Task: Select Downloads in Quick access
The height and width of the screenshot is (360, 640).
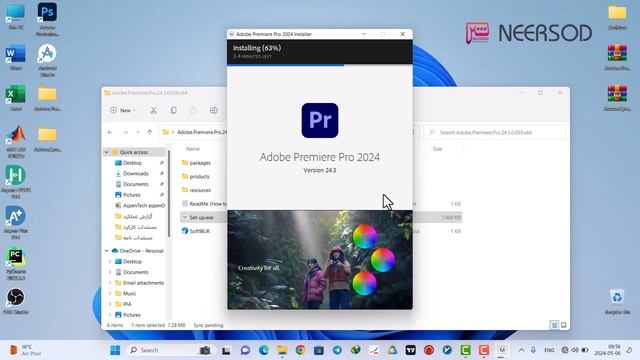Action: 136,173
